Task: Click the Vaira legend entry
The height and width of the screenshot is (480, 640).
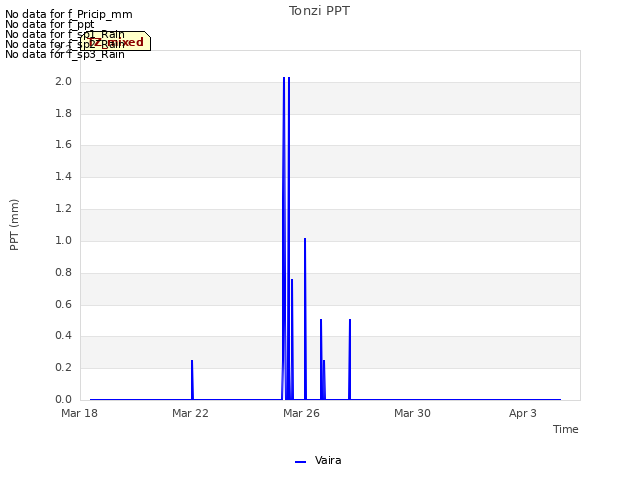Action: tap(318, 460)
